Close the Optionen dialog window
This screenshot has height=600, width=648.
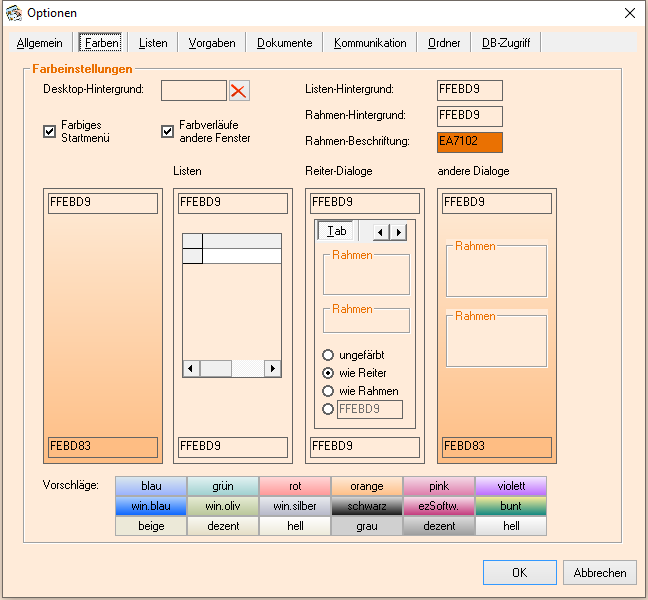[x=629, y=13]
